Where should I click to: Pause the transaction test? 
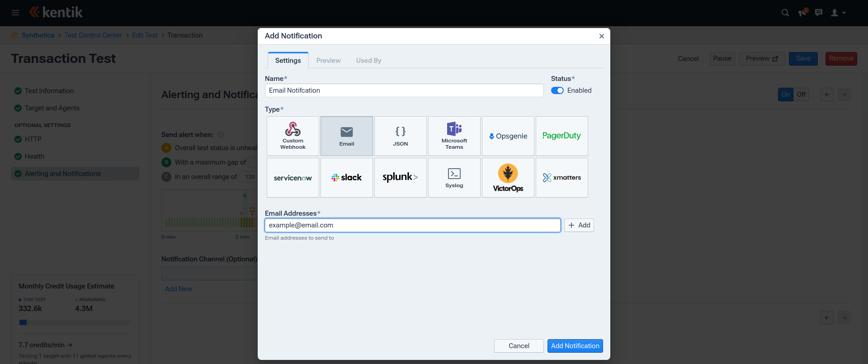(x=722, y=58)
